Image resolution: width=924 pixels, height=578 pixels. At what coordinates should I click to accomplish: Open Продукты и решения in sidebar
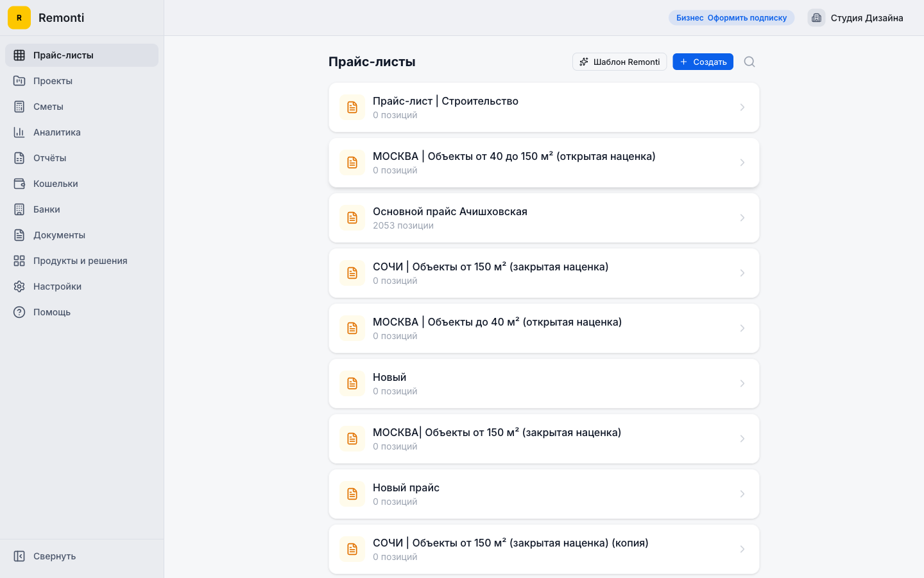(80, 261)
